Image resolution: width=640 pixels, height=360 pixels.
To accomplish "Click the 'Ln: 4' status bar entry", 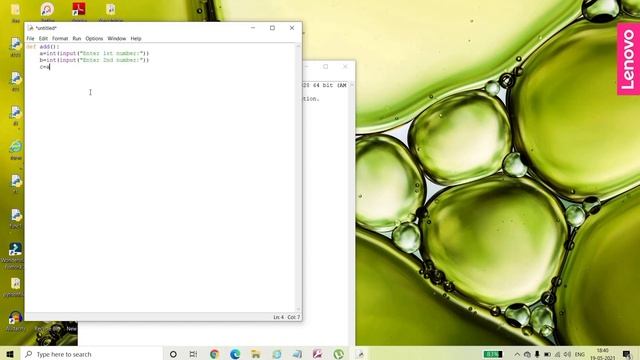I will [278, 317].
